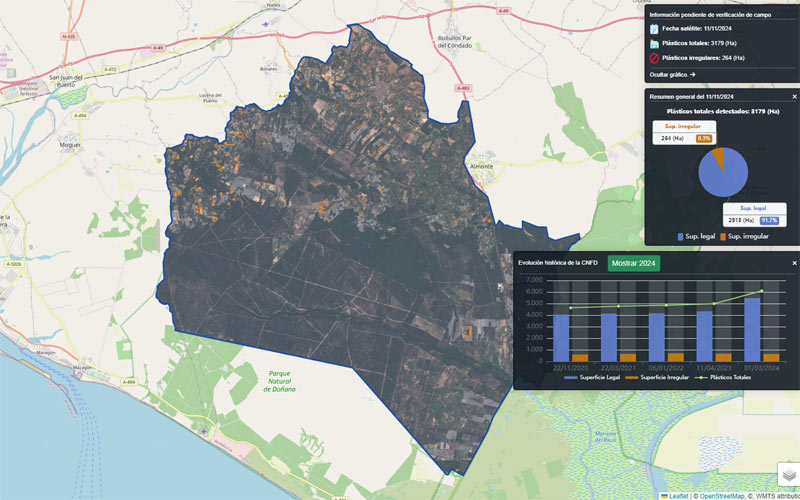
Task: Click the red irregular plastics prohibition icon
Action: [653, 58]
